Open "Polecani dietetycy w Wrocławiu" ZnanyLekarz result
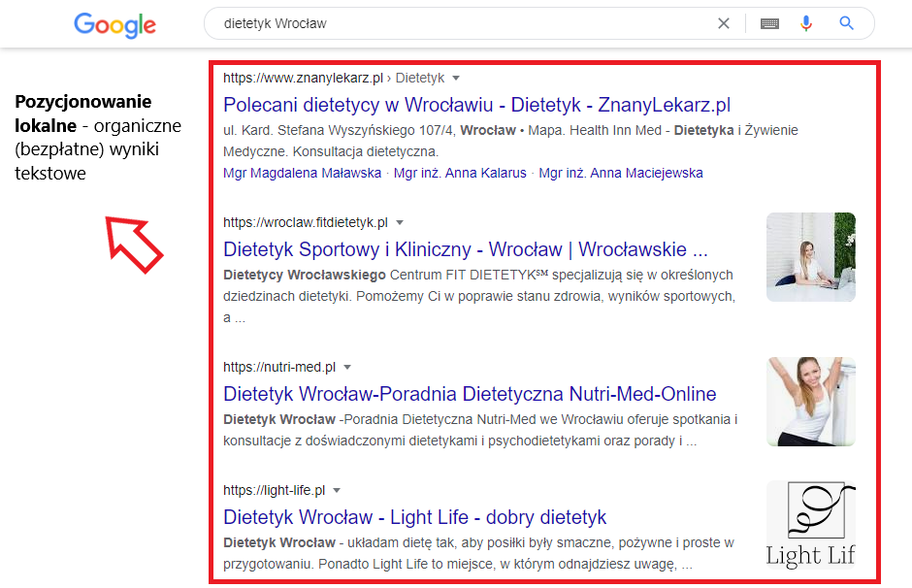The height and width of the screenshot is (588, 912). pos(477,105)
